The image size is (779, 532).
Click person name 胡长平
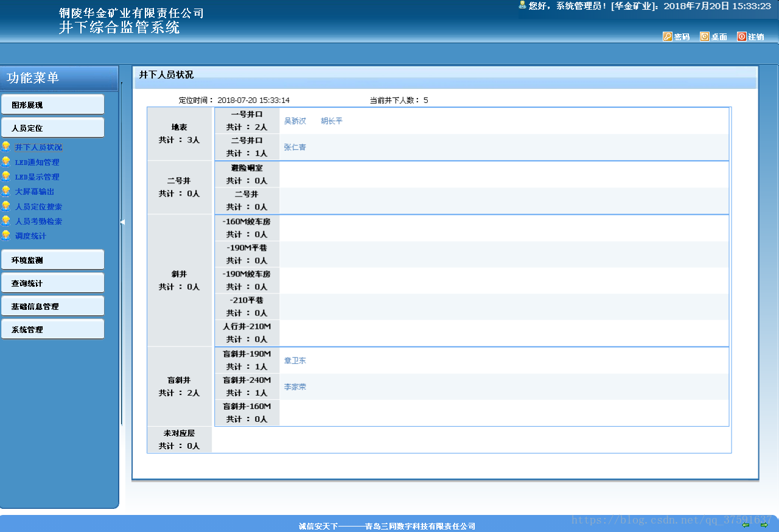332,121
